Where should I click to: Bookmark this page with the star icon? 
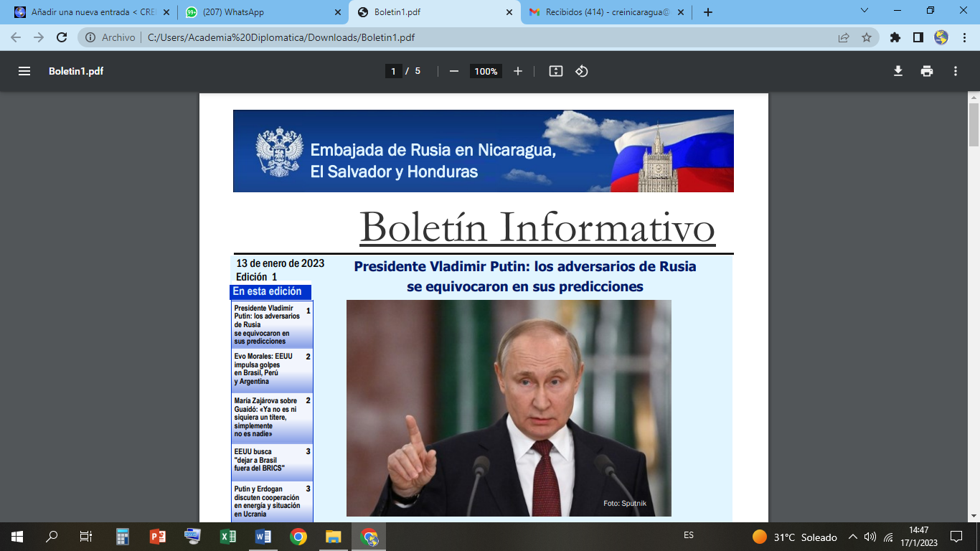coord(867,37)
